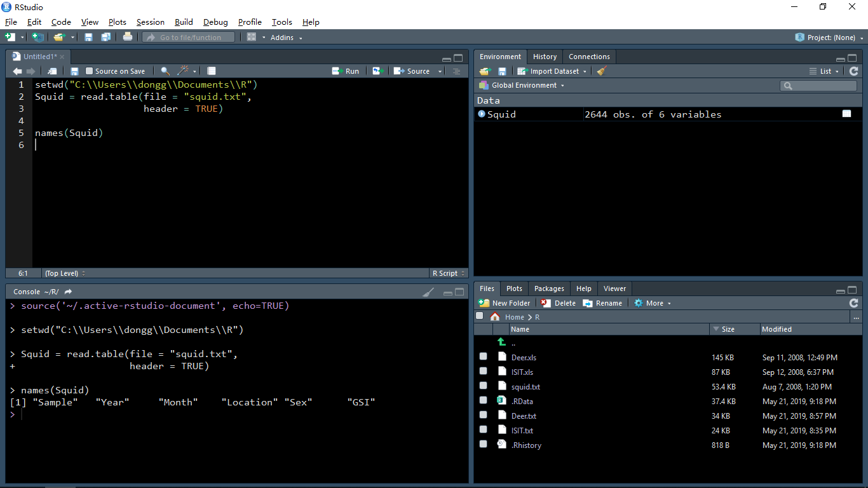View Squid data table grid icon
This screenshot has height=488, width=868.
click(x=847, y=114)
